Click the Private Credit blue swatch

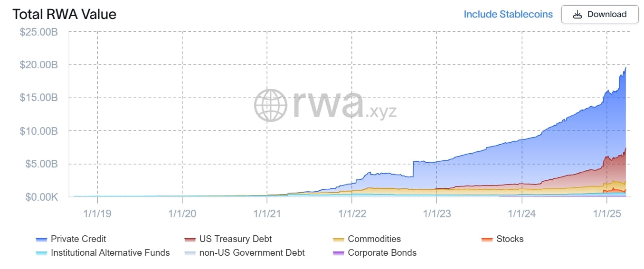[41, 240]
